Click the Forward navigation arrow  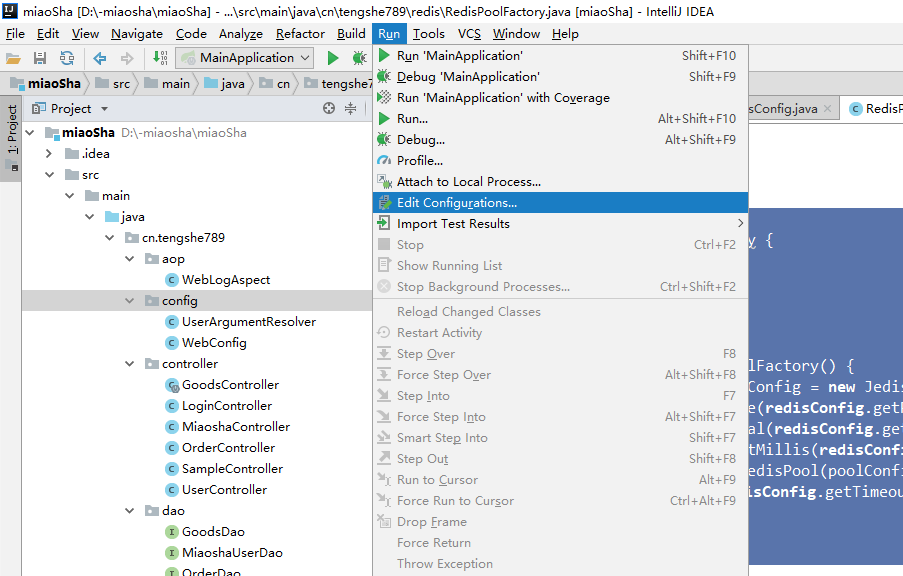(x=127, y=58)
